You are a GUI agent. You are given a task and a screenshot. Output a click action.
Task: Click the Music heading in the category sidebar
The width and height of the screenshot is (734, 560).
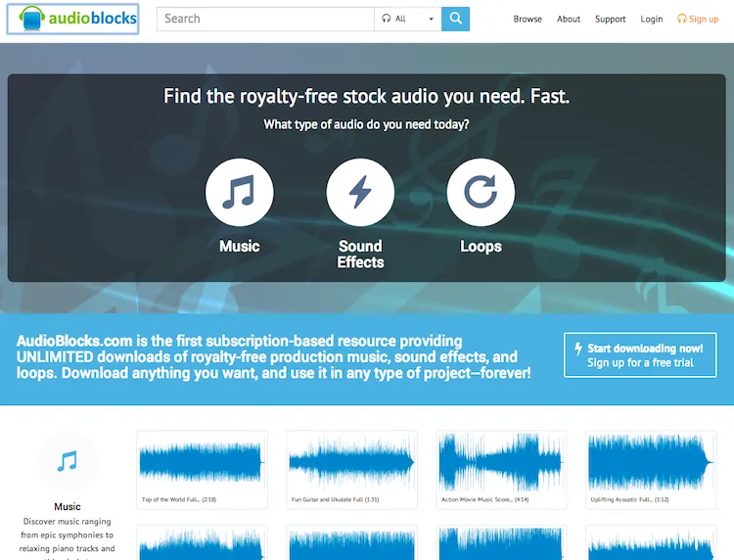67,506
